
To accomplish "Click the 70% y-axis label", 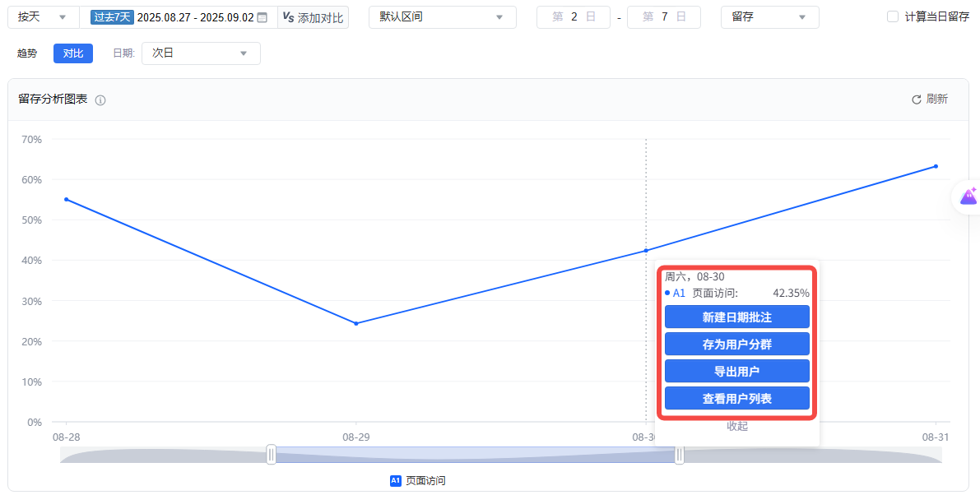I will 31,139.
